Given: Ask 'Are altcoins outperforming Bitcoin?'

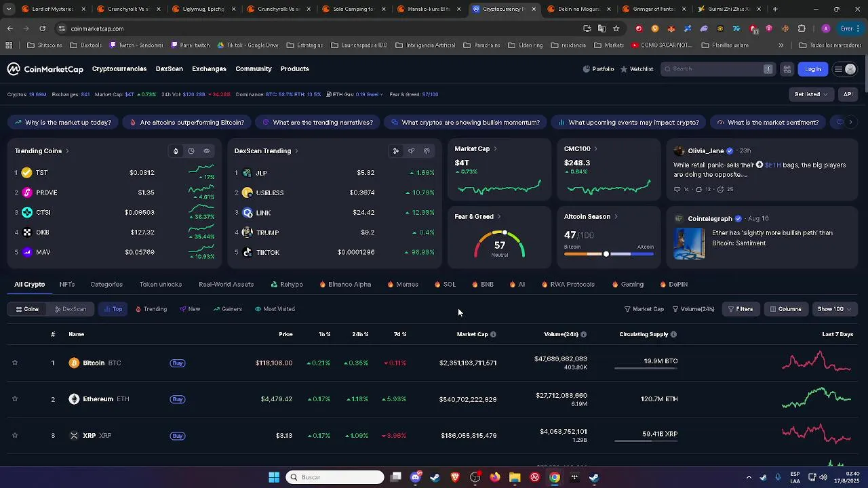Looking at the screenshot, I should point(187,123).
